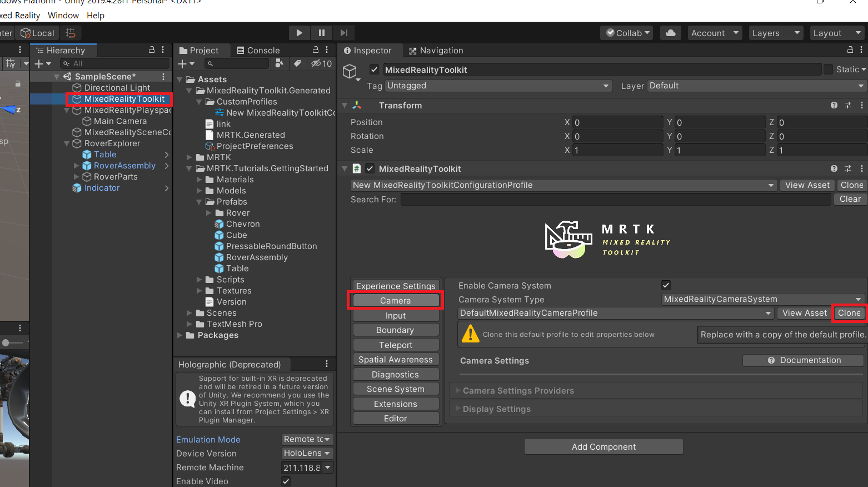Toggle hidden packages visibility count

(x=321, y=63)
